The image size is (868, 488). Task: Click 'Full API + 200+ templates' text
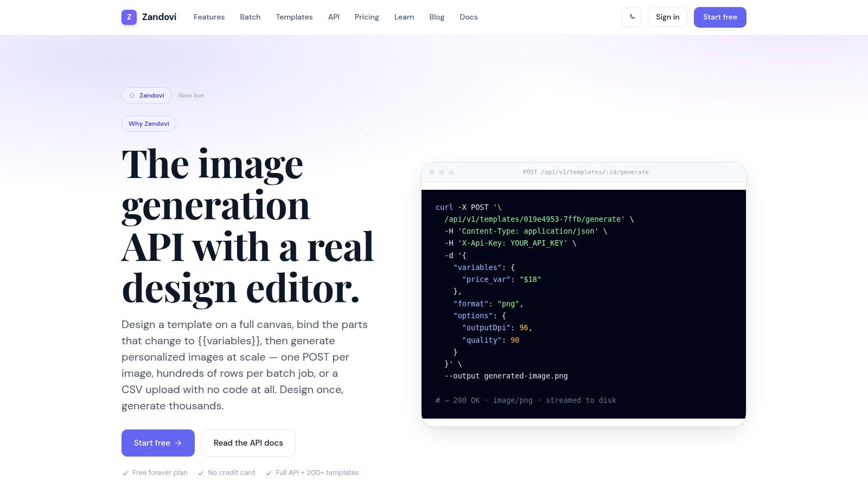[x=317, y=473]
